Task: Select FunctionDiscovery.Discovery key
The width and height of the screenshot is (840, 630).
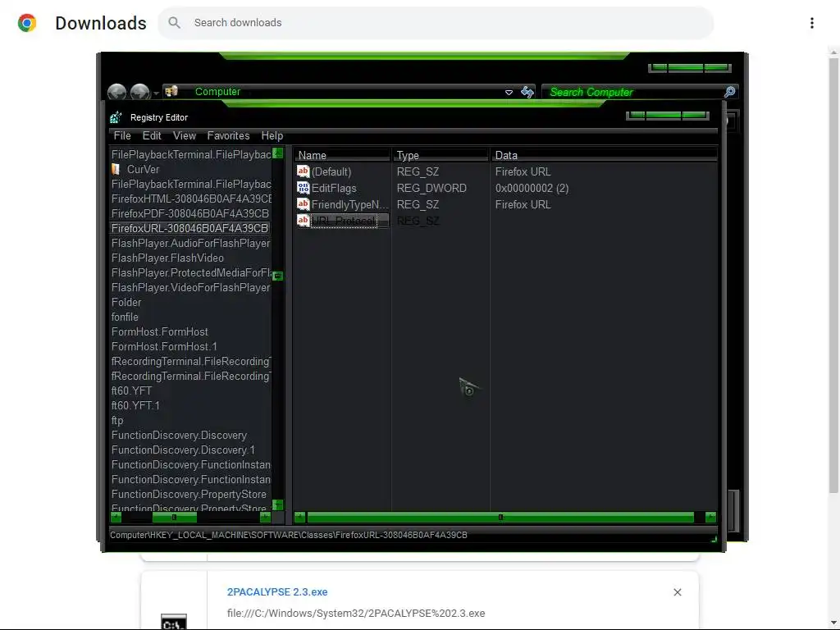Action: point(179,435)
